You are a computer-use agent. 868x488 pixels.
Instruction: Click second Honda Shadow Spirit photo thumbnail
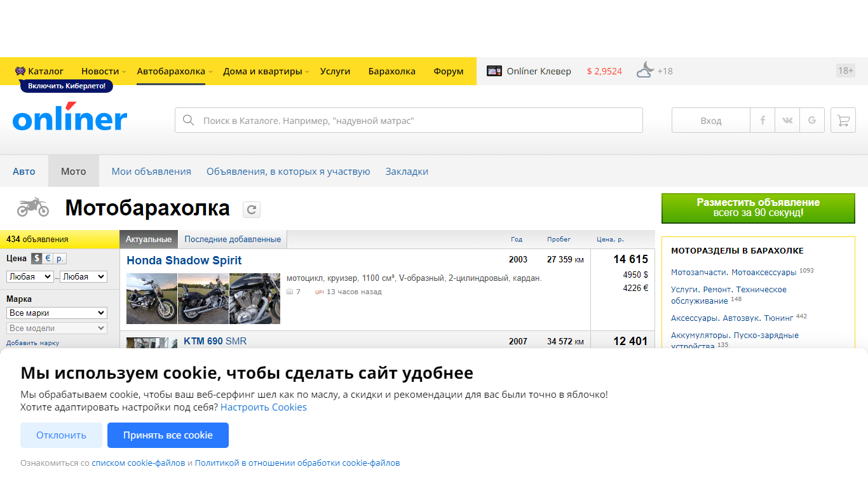[203, 299]
